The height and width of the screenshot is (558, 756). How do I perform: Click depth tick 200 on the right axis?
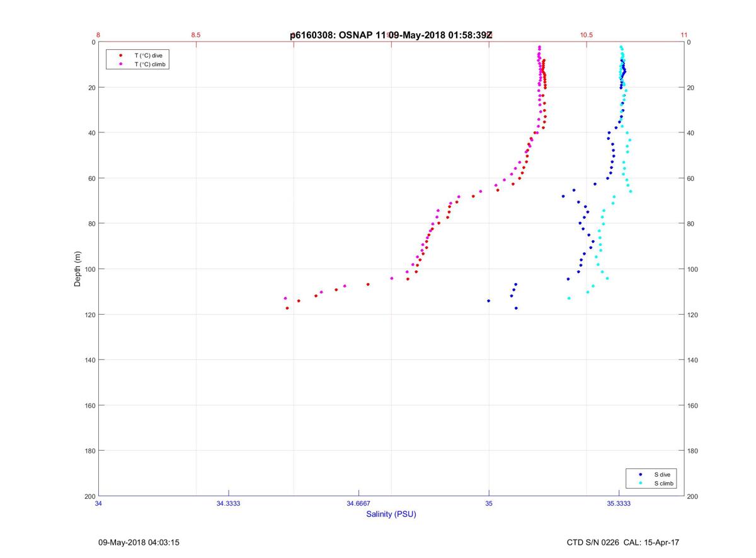pyautogui.click(x=693, y=496)
